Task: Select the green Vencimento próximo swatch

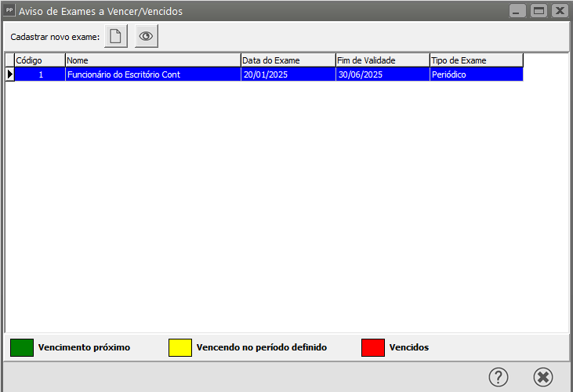Action: click(x=22, y=347)
